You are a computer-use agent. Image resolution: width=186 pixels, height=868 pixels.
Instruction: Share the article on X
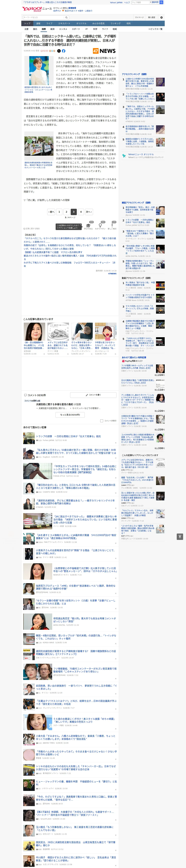pyautogui.click(x=59, y=51)
